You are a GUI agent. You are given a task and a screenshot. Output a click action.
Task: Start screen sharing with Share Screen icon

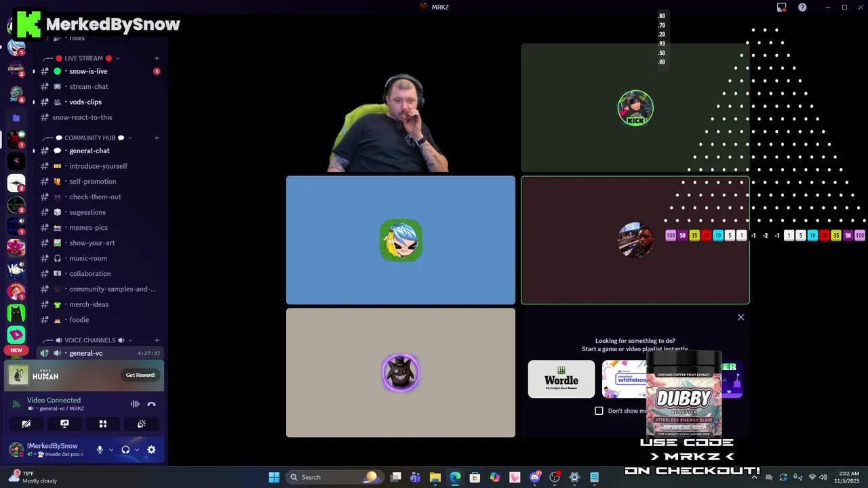[x=64, y=424]
